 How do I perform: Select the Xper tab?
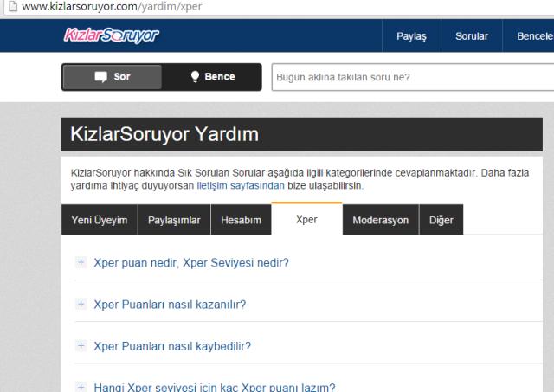click(306, 220)
